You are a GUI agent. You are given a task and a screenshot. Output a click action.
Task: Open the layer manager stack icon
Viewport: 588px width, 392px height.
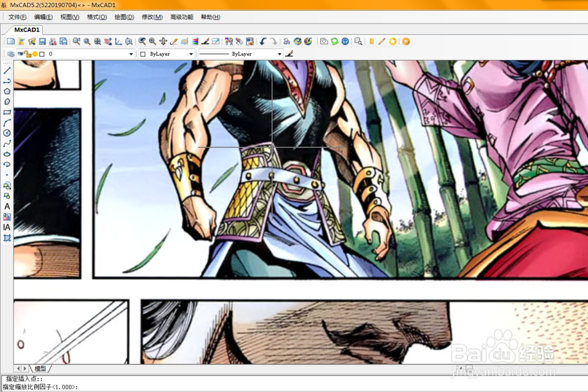point(11,54)
